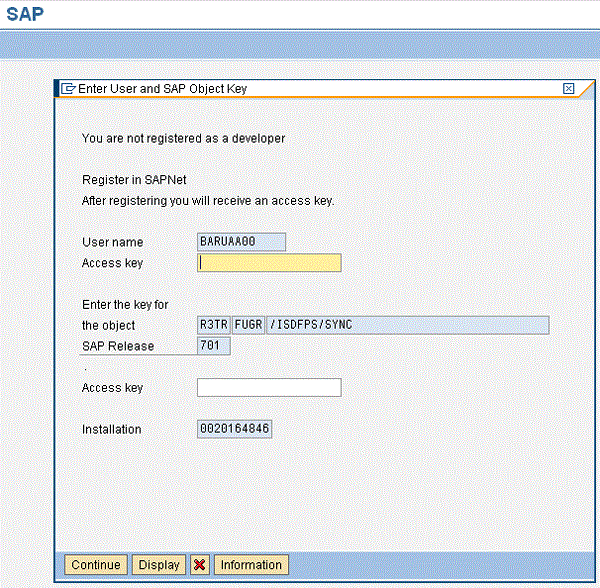The height and width of the screenshot is (588, 600).
Task: Click the Continue button
Action: 96,565
